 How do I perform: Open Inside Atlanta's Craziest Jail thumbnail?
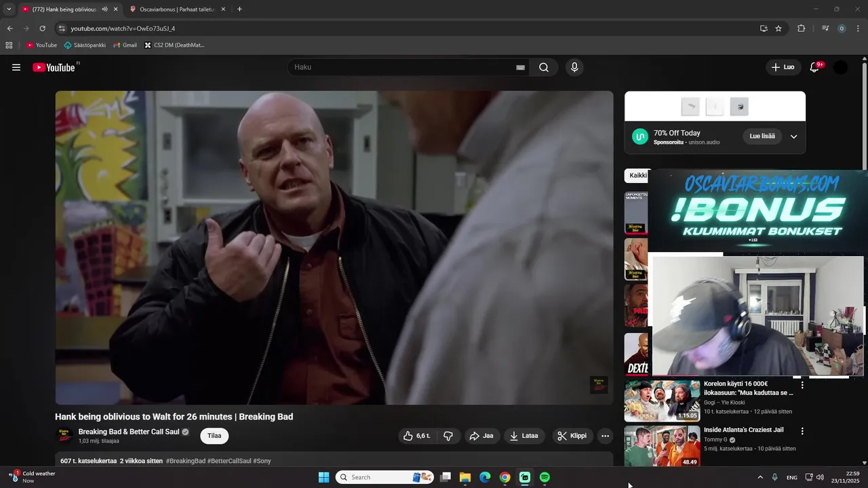coord(662,446)
